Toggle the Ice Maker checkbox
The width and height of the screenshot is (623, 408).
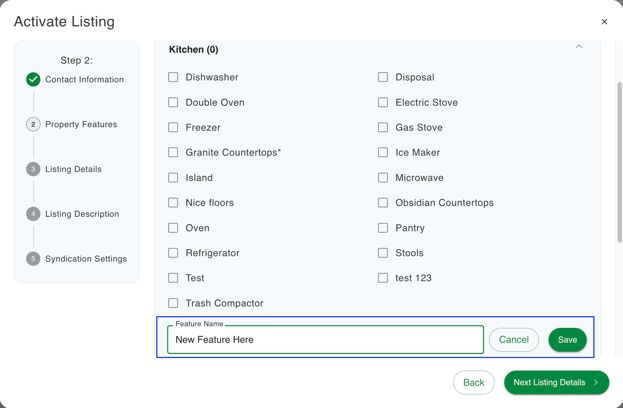(383, 153)
